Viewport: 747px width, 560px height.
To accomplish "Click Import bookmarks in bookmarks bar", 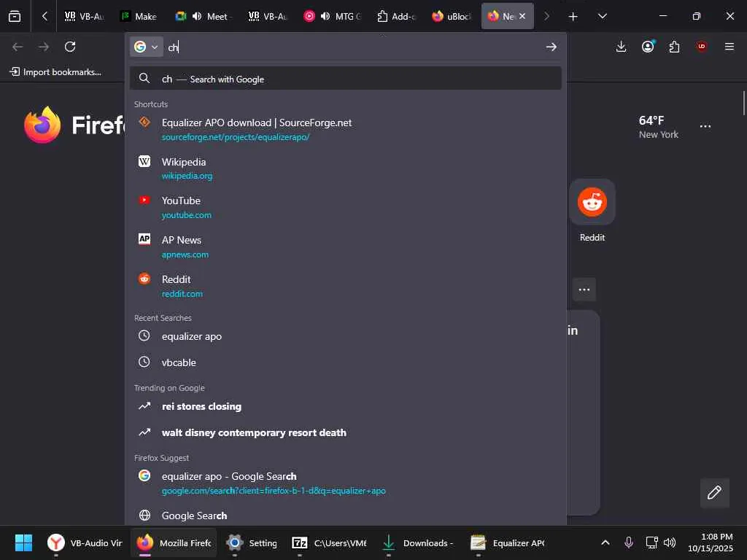I will click(55, 72).
